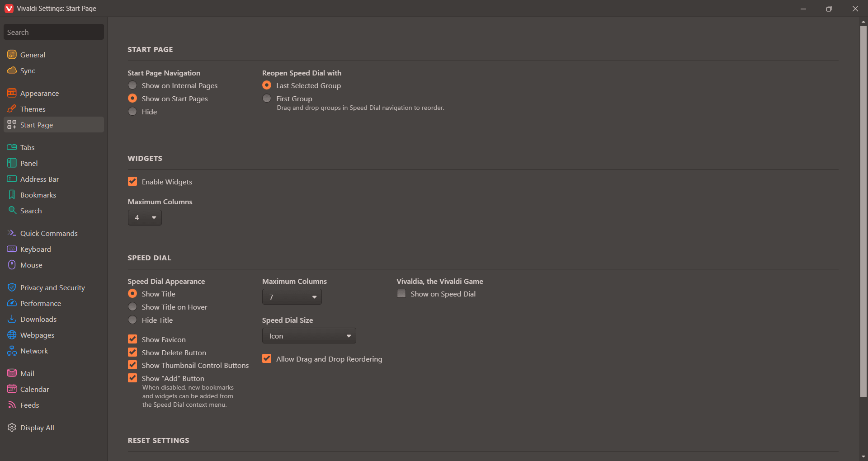The width and height of the screenshot is (868, 461).
Task: Click the Privacy and Security shield icon
Action: click(x=12, y=287)
